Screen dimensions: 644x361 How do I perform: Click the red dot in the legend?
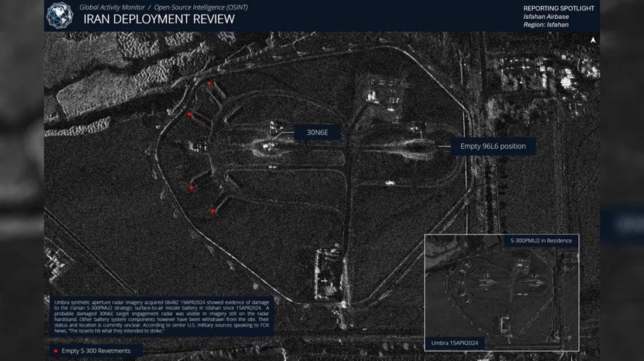tap(55, 351)
